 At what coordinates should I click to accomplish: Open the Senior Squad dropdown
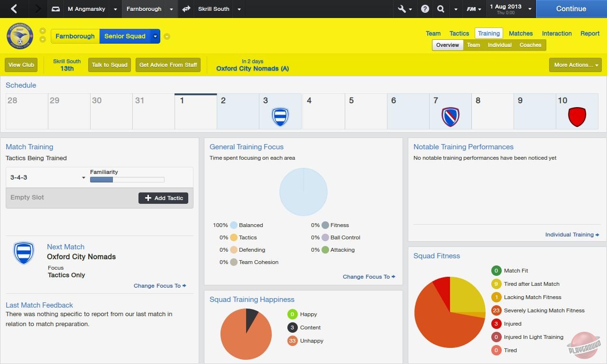coord(155,36)
